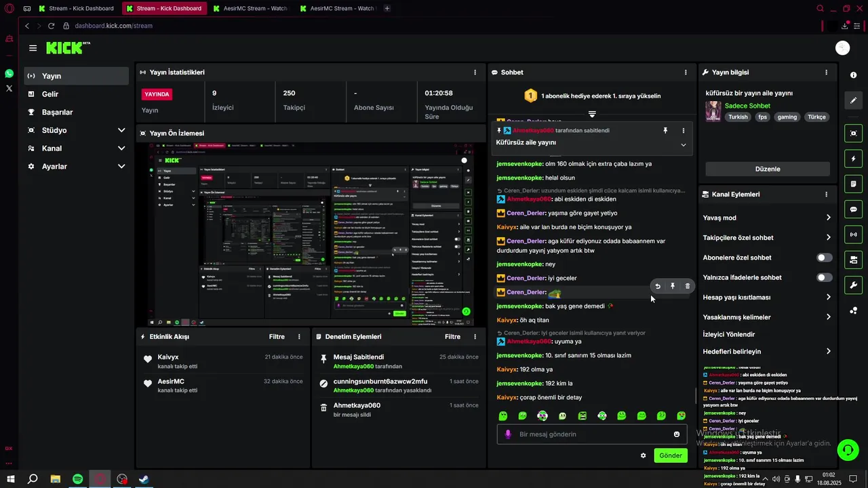Click the lightning bolt icon in right sidebar
This screenshot has height=488, width=868.
tap(853, 159)
